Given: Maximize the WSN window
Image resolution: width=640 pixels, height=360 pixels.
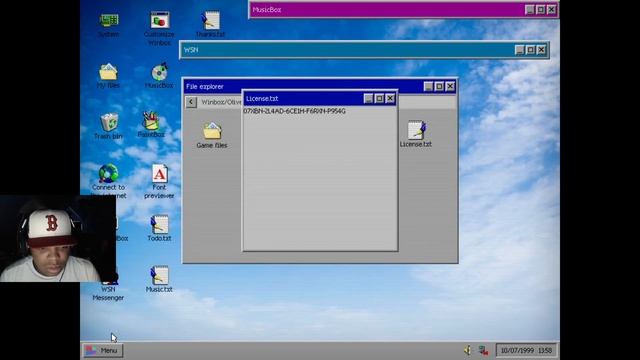Looking at the screenshot, I should (x=530, y=50).
